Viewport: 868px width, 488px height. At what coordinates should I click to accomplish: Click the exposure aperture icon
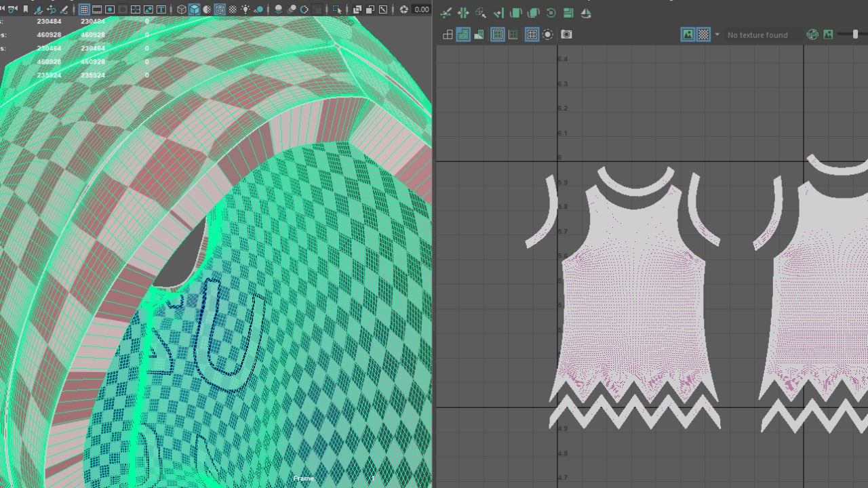click(x=403, y=9)
